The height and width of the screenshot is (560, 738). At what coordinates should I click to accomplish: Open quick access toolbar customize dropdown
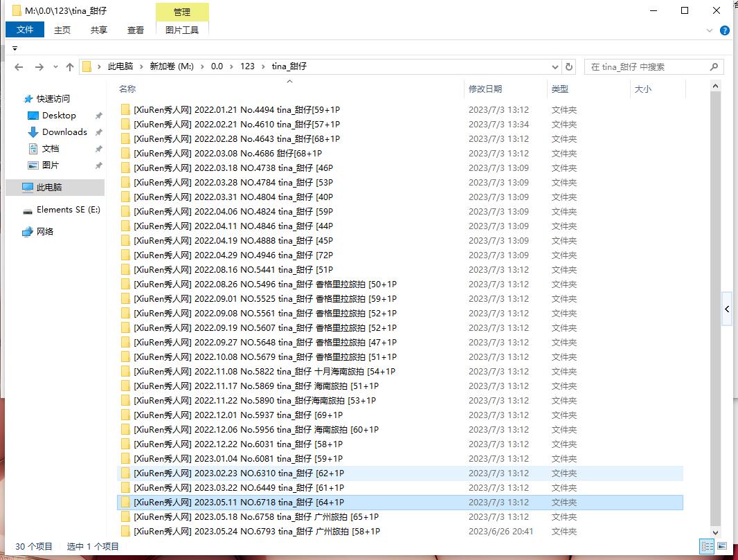pyautogui.click(x=15, y=48)
